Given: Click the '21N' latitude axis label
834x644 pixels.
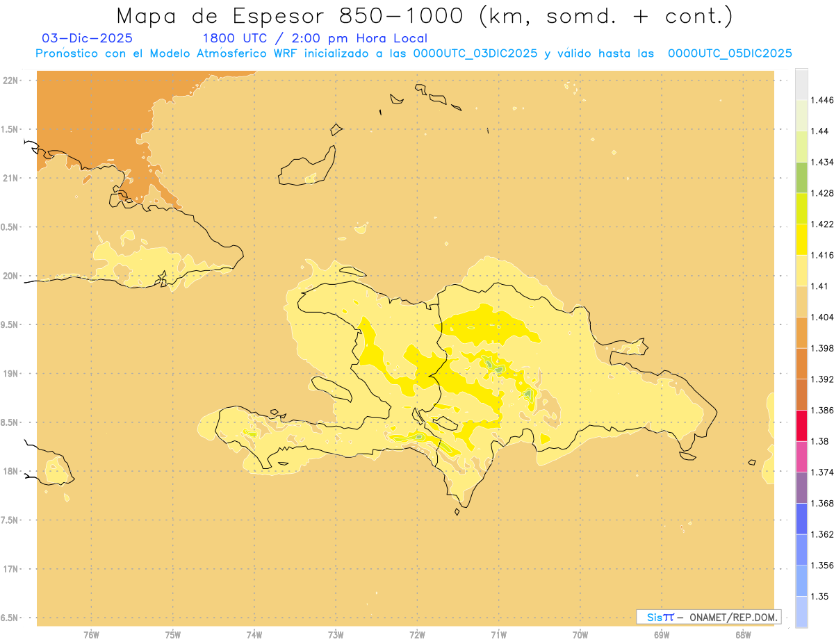Looking at the screenshot, I should [x=10, y=178].
